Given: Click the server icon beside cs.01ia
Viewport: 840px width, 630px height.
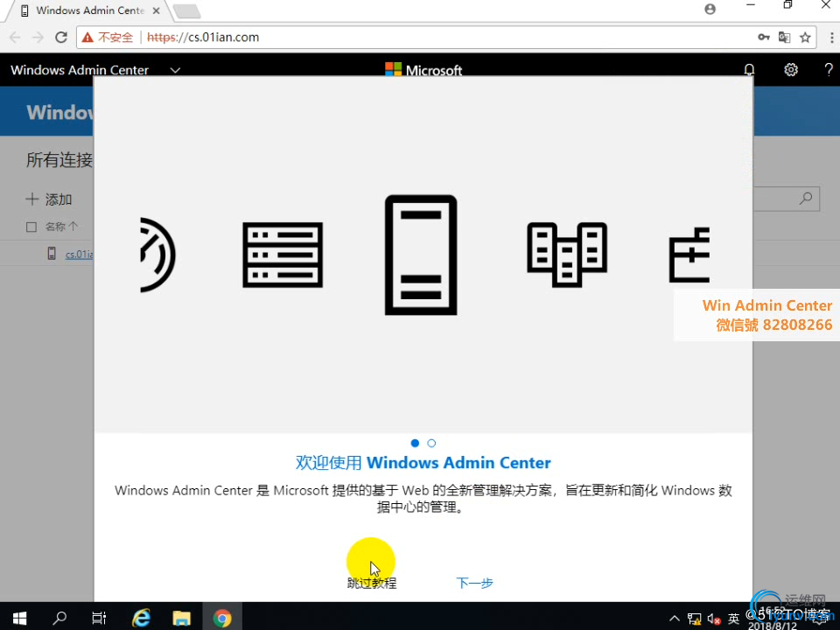Looking at the screenshot, I should click(x=52, y=253).
